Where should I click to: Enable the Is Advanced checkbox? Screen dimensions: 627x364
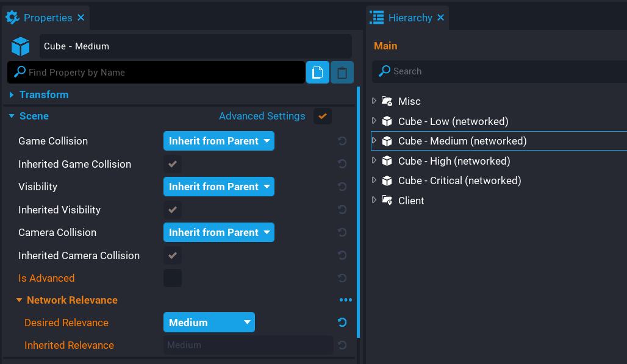coord(173,278)
